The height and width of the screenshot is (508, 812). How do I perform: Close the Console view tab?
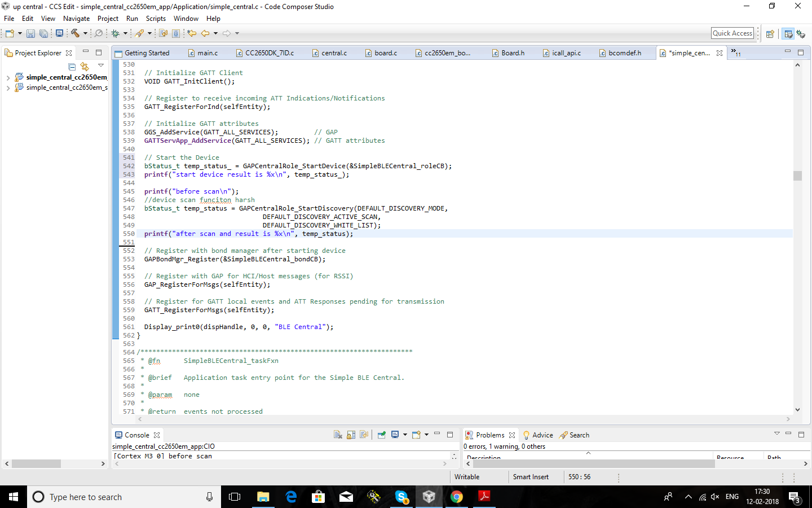click(x=157, y=435)
